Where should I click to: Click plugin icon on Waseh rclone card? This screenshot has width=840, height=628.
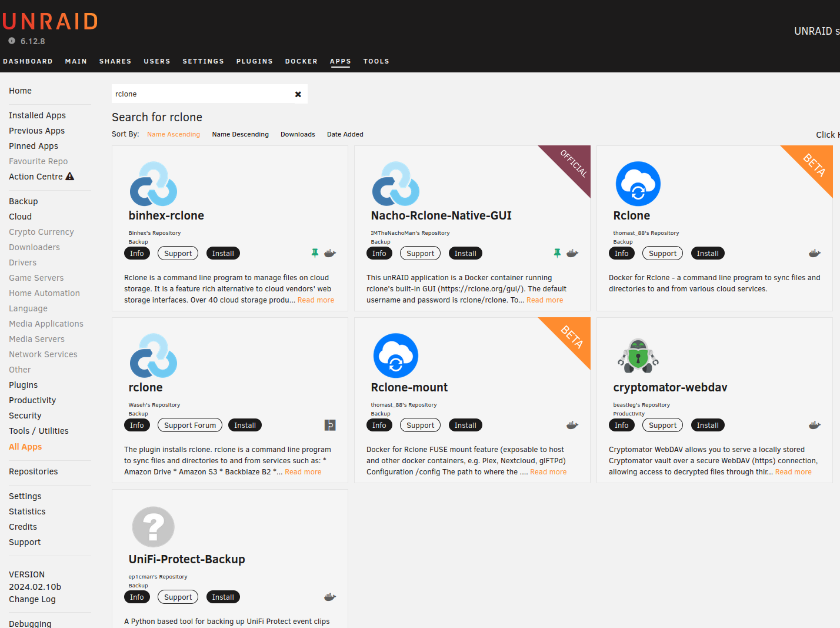click(330, 425)
